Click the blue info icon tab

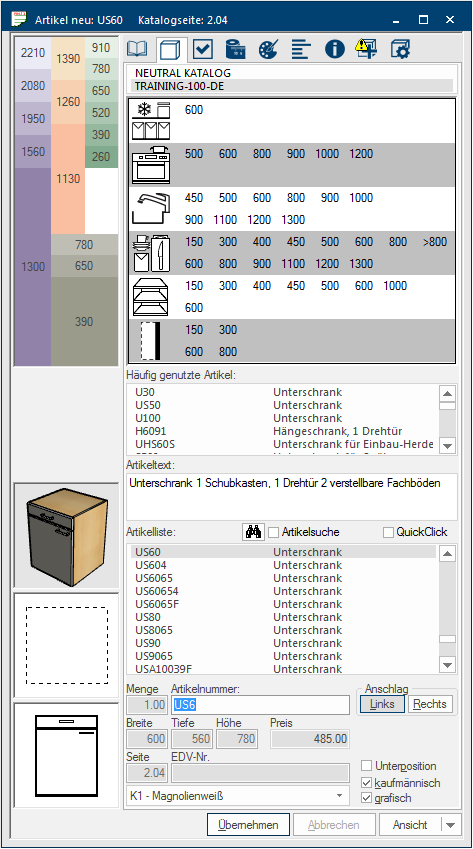click(x=335, y=49)
